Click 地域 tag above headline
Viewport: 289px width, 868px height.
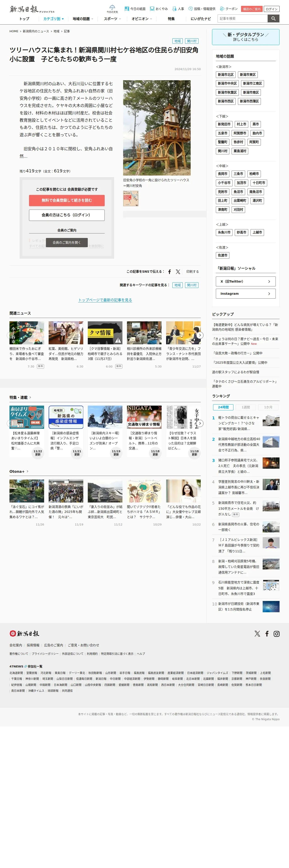click(177, 41)
